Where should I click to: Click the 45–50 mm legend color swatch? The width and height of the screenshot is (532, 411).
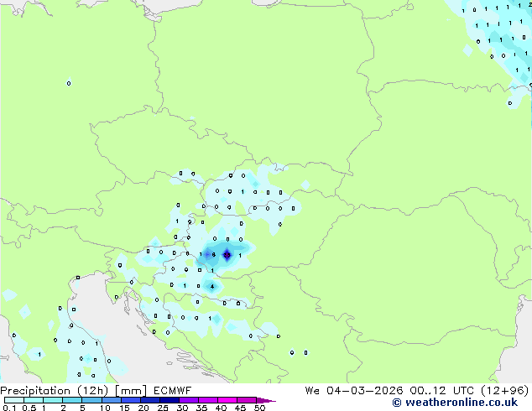[x=247, y=400]
